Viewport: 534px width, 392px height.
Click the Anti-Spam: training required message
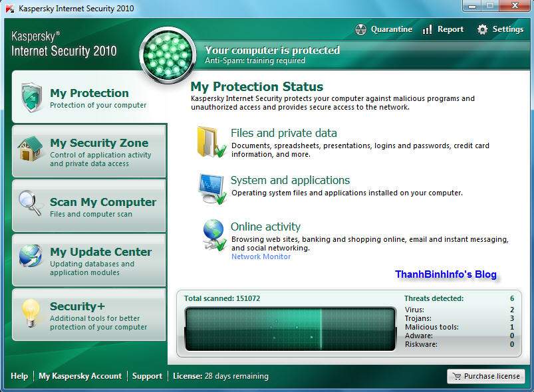(255, 60)
